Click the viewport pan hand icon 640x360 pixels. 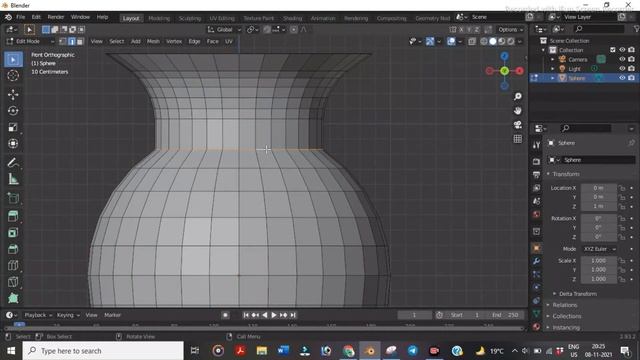pyautogui.click(x=518, y=111)
